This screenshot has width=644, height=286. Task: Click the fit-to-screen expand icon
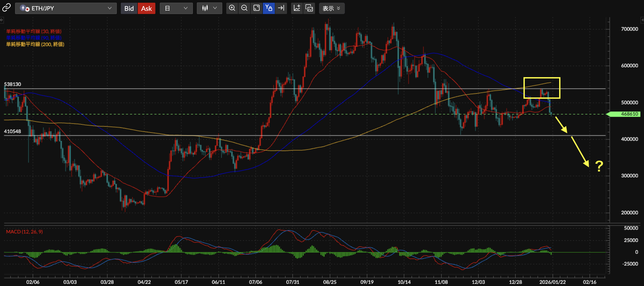257,8
